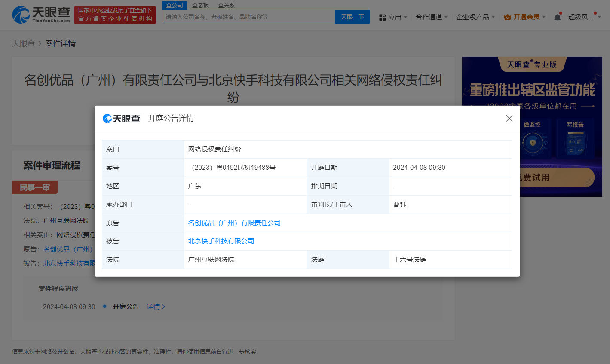Click the 案件程序进展 subheading
Viewport: 610px width, 364px height.
tap(58, 289)
